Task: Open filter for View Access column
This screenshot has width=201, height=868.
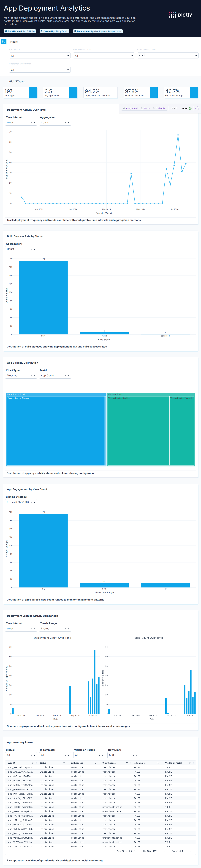Action: [127, 763]
